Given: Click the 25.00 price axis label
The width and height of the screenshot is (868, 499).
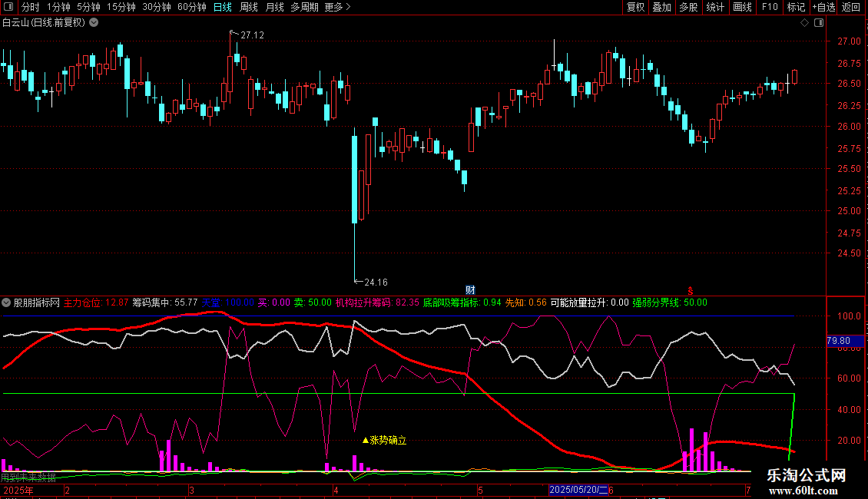Looking at the screenshot, I should pos(849,211).
